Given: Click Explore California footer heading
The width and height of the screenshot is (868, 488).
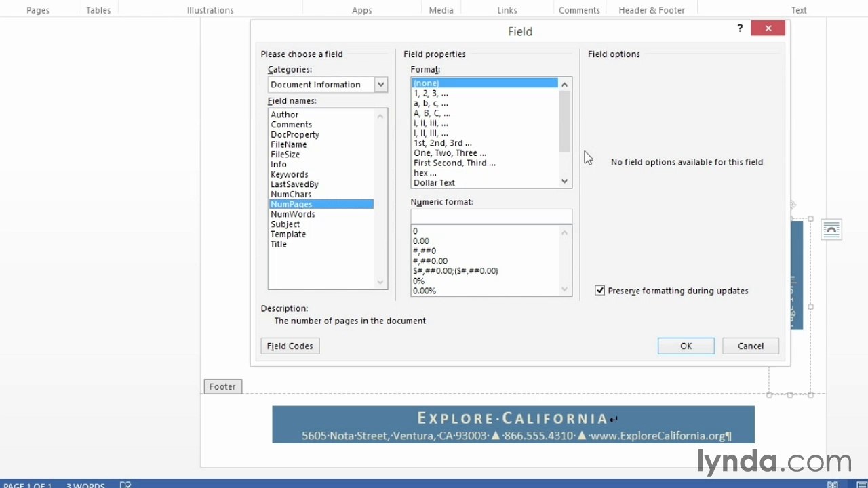Looking at the screenshot, I should pyautogui.click(x=513, y=418).
